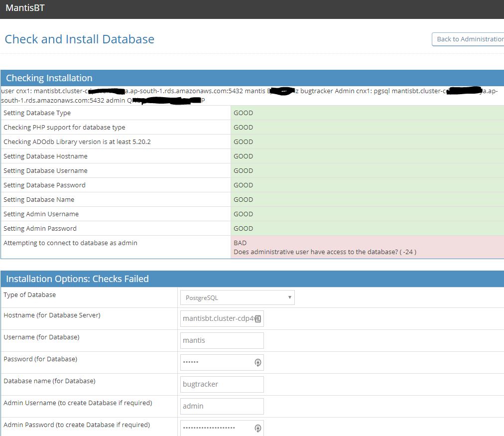Click the MantisBT brand link in the header

25,8
